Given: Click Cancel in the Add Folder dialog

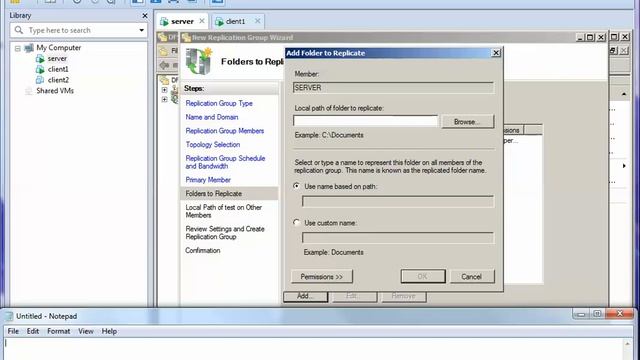Looking at the screenshot, I should (x=472, y=276).
